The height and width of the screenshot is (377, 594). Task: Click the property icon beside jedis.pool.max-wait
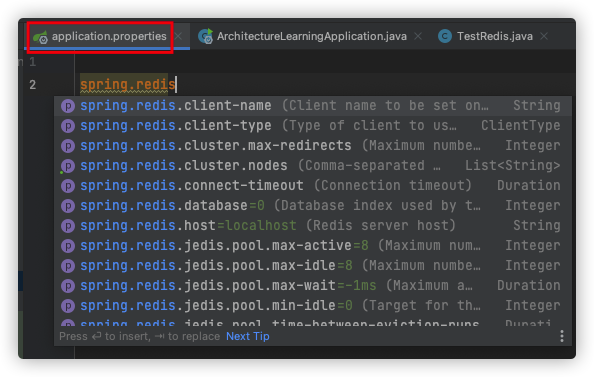coord(68,286)
